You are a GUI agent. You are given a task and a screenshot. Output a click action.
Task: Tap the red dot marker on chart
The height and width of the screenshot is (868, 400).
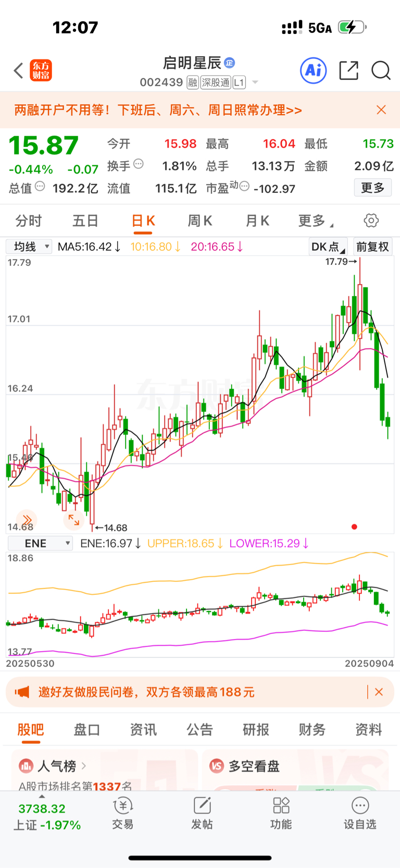tap(354, 527)
